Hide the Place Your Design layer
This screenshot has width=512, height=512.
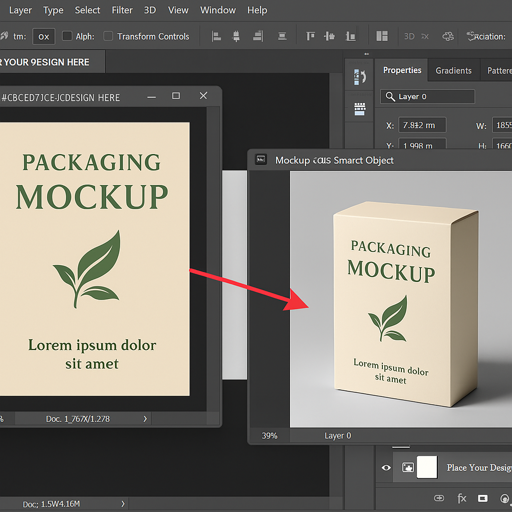click(x=386, y=468)
